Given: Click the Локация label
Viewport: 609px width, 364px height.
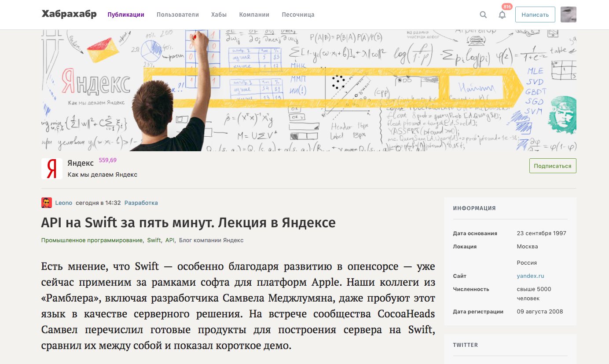Looking at the screenshot, I should pyautogui.click(x=465, y=247).
